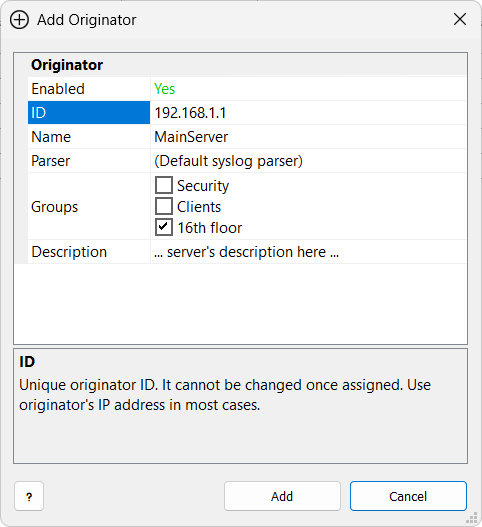Click the Security group label

pos(203,186)
